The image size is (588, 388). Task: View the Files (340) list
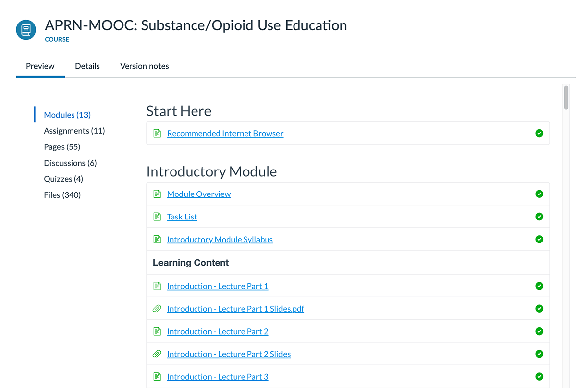pyautogui.click(x=62, y=194)
